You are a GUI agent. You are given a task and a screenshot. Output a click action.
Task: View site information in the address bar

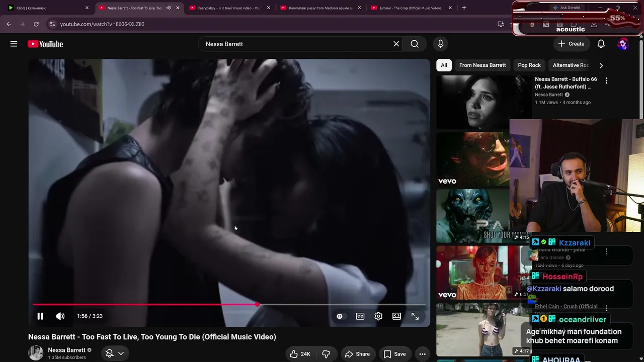pos(52,24)
